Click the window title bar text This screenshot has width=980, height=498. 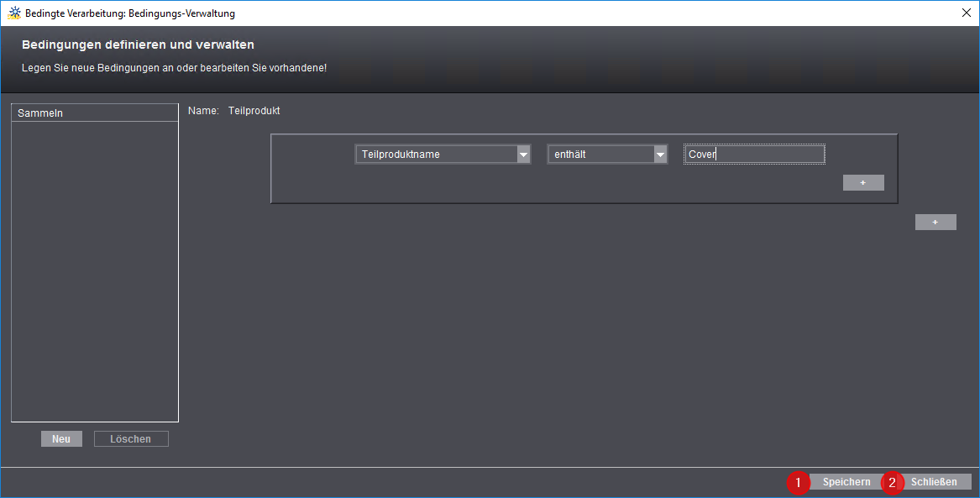130,13
